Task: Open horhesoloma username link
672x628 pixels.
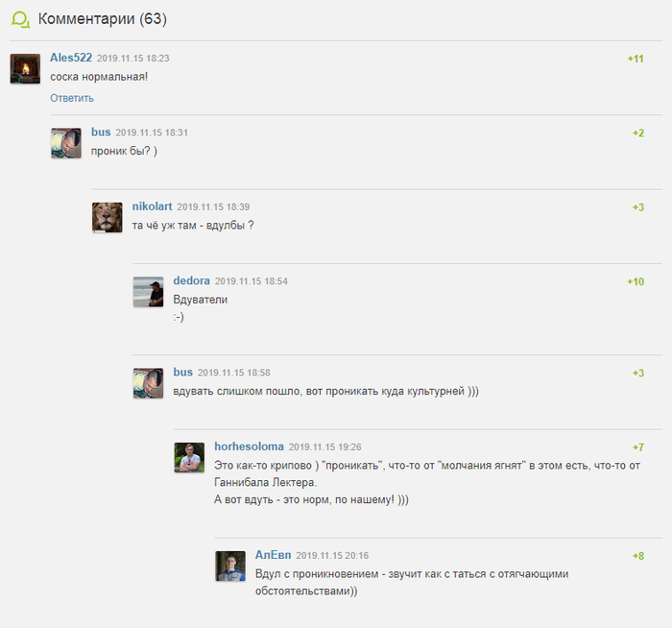Action: click(249, 447)
